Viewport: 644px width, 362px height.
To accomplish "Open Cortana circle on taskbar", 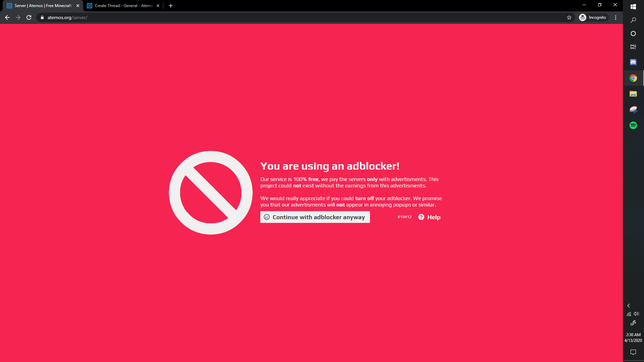I will (x=633, y=34).
